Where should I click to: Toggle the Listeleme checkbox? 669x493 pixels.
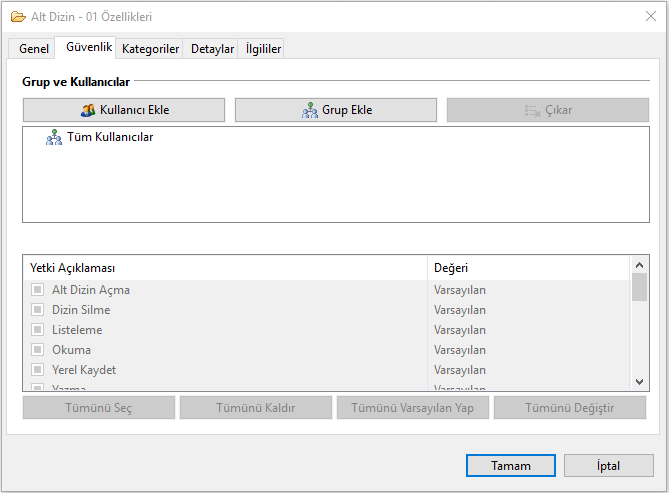pyautogui.click(x=38, y=330)
